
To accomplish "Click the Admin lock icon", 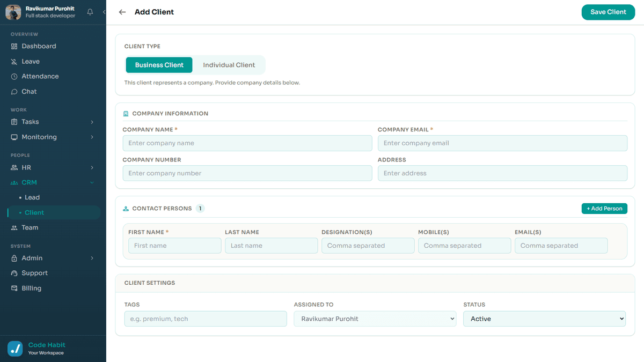I will click(14, 258).
